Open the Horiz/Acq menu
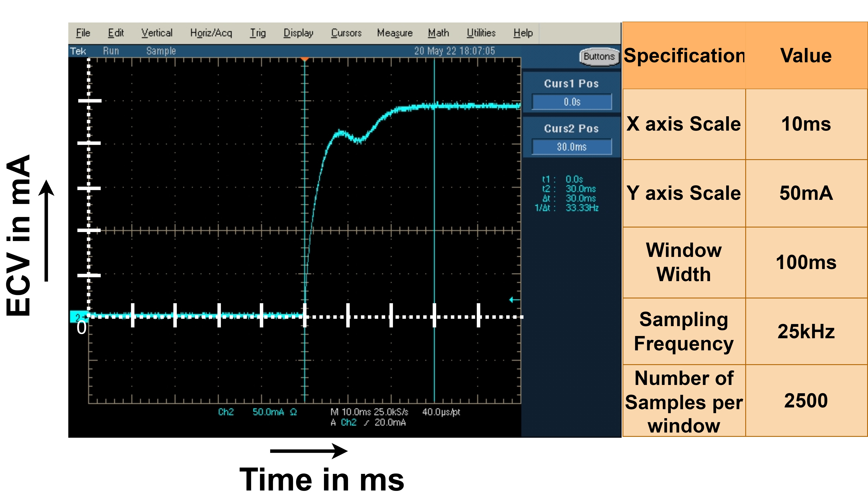Viewport: 868px width, 500px height. coord(211,33)
